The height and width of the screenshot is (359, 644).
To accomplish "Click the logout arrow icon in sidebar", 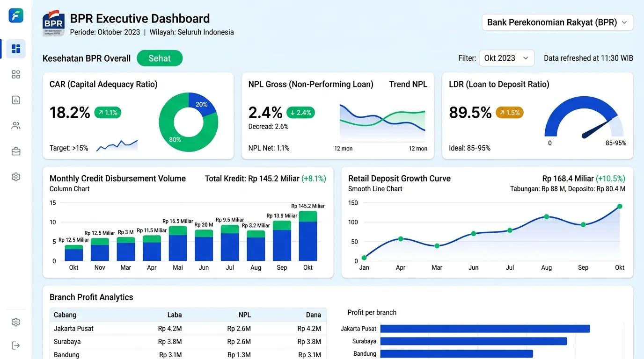I will (x=16, y=345).
